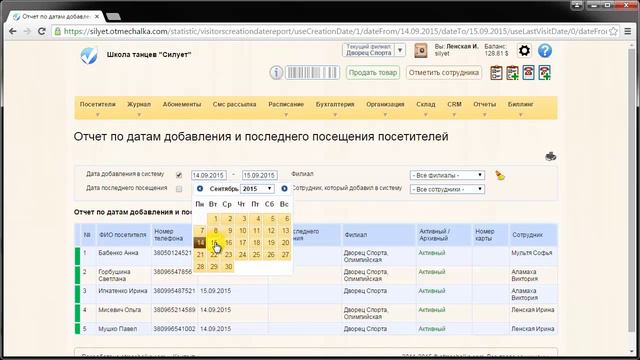Open a new browser tab

coord(113,16)
